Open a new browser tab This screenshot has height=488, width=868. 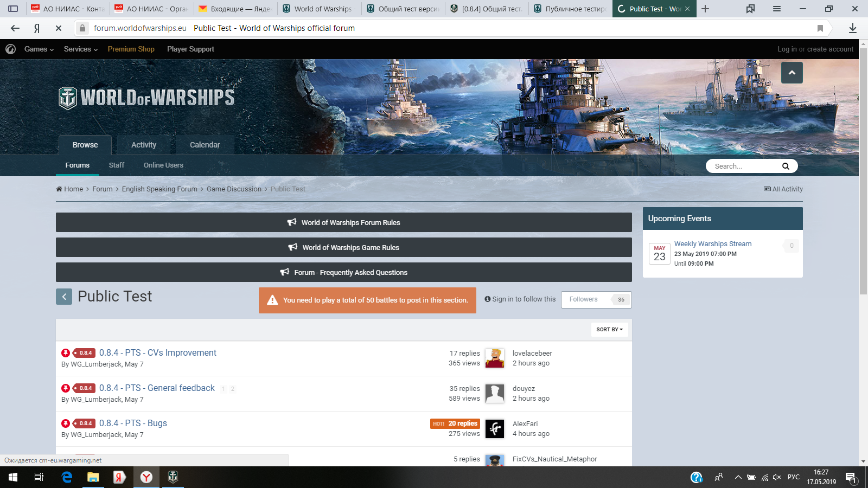click(x=705, y=9)
